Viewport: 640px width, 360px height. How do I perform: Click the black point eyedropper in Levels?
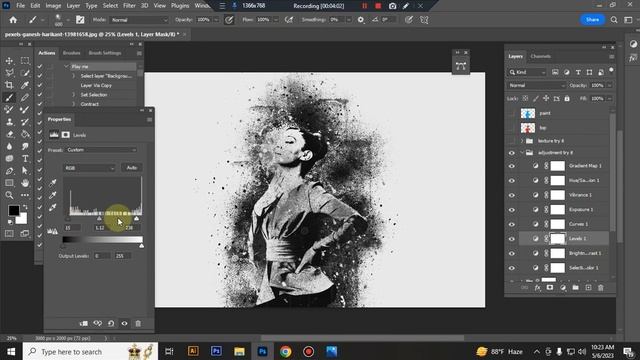tap(53, 182)
